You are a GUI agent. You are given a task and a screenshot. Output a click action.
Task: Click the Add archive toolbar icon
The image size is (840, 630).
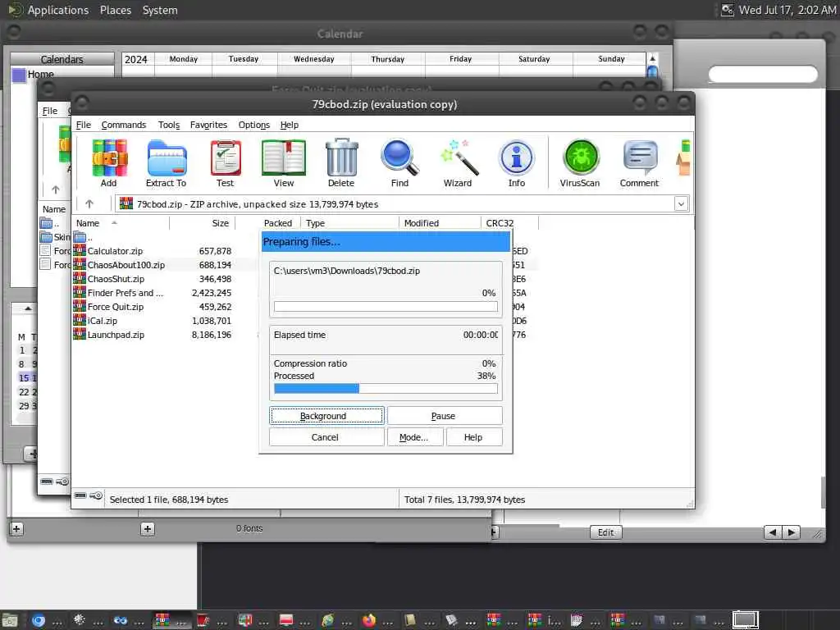109,157
